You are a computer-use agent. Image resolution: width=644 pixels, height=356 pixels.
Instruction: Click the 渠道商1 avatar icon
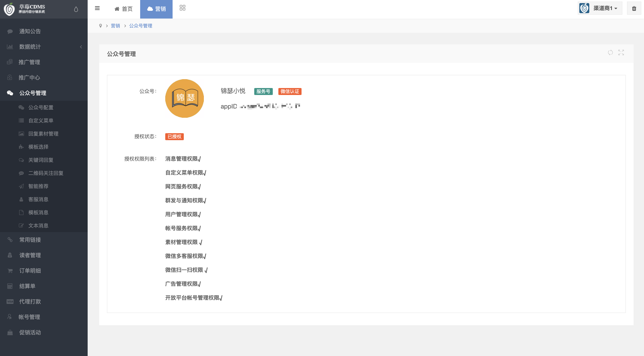point(584,8)
